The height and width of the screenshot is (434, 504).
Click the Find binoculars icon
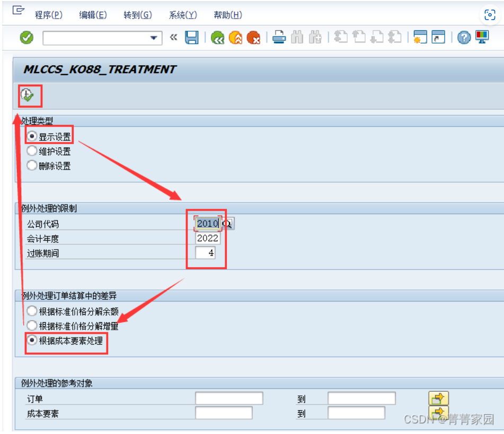tap(297, 37)
